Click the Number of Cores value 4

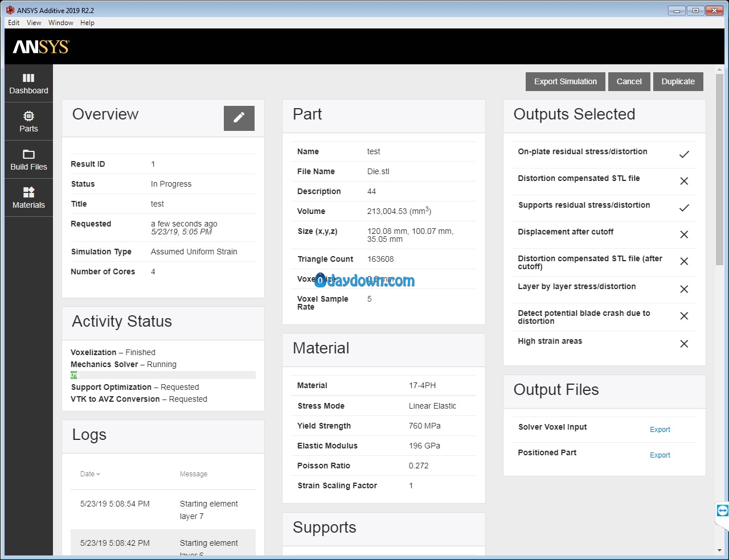(x=153, y=271)
